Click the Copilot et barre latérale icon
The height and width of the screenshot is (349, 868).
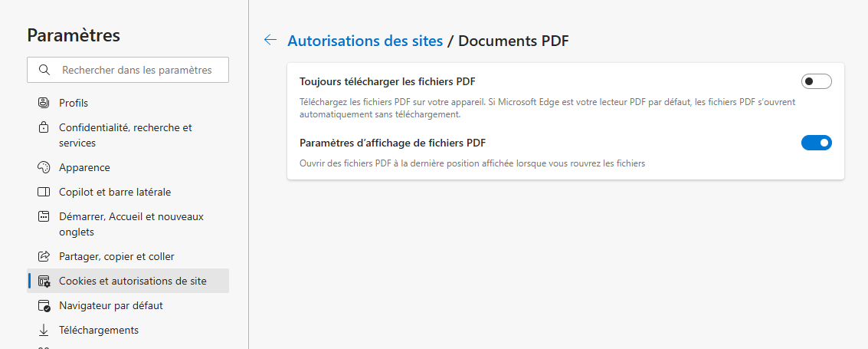(x=43, y=193)
